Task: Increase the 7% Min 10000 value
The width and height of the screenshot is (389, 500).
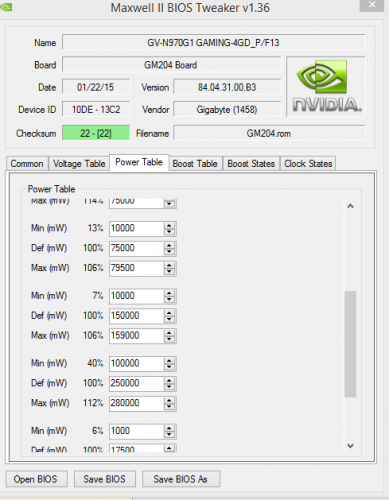Action: 169,293
